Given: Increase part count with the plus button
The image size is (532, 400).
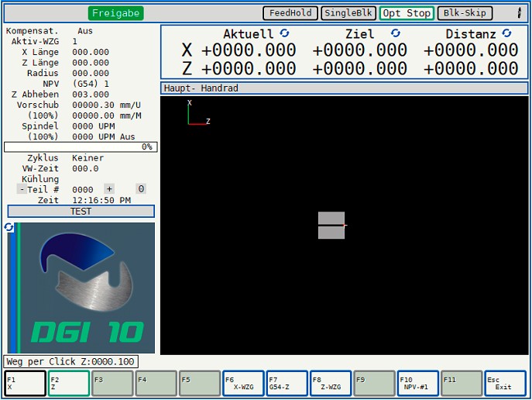Looking at the screenshot, I should (x=109, y=189).
